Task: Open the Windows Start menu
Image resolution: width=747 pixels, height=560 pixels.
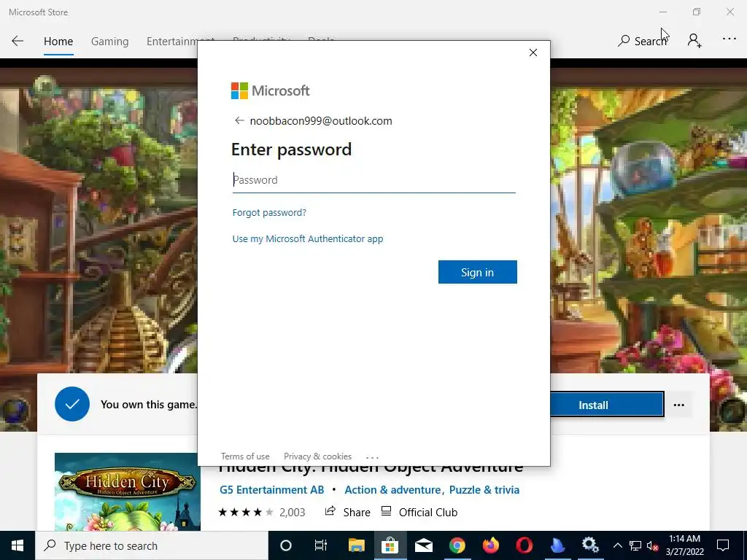Action: coord(18,545)
